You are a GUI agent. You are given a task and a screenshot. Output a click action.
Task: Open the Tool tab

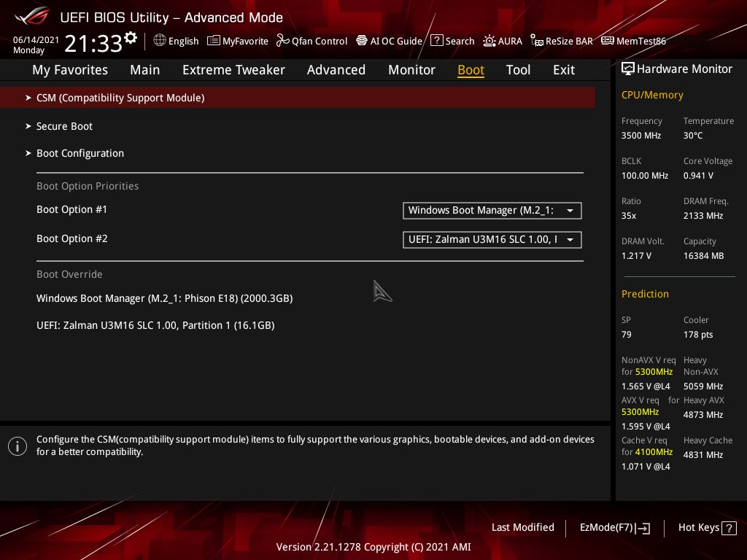(x=518, y=70)
